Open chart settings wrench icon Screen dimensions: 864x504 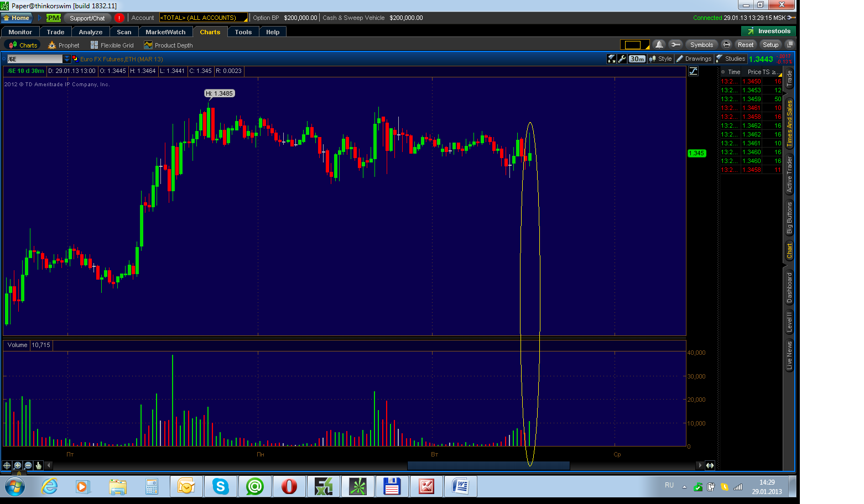622,59
